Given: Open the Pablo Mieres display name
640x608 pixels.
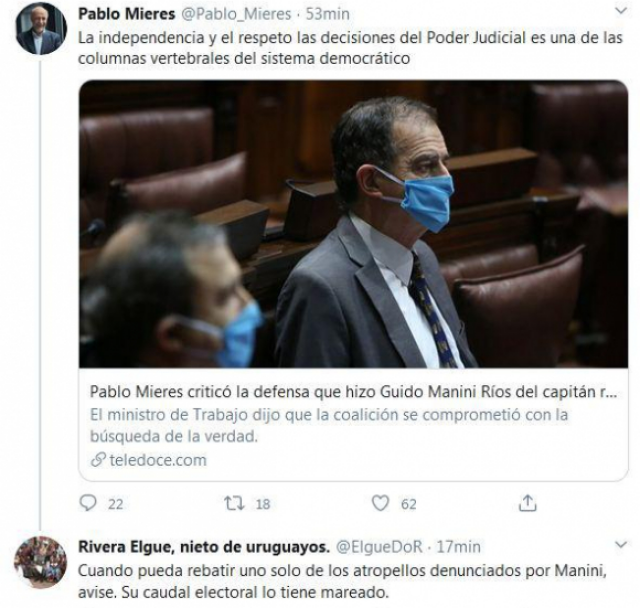Looking at the screenshot, I should coord(127,14).
